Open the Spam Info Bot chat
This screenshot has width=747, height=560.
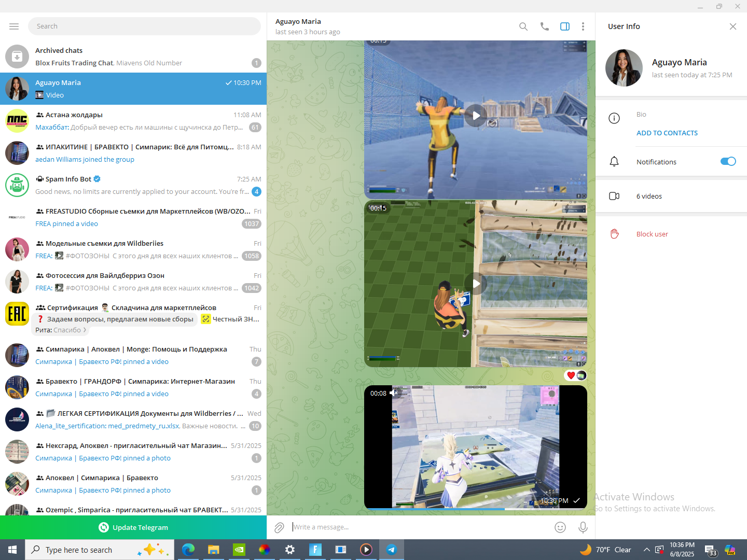click(x=133, y=185)
